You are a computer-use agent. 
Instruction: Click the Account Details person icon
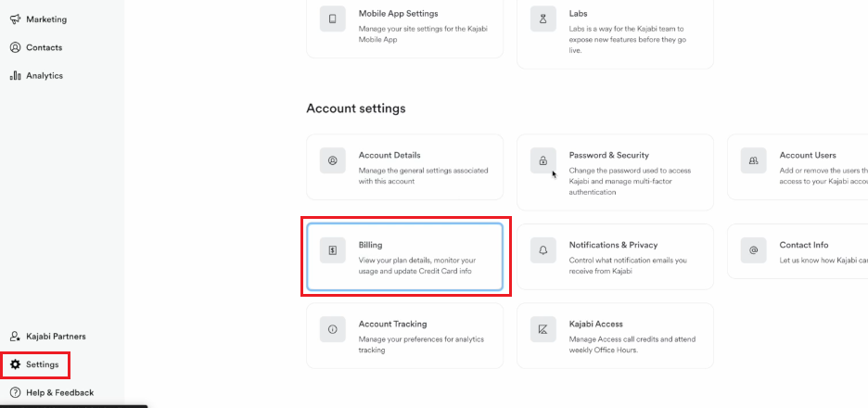333,160
